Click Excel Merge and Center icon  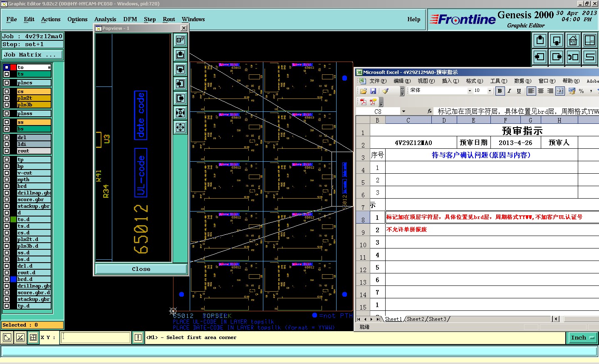click(x=560, y=91)
